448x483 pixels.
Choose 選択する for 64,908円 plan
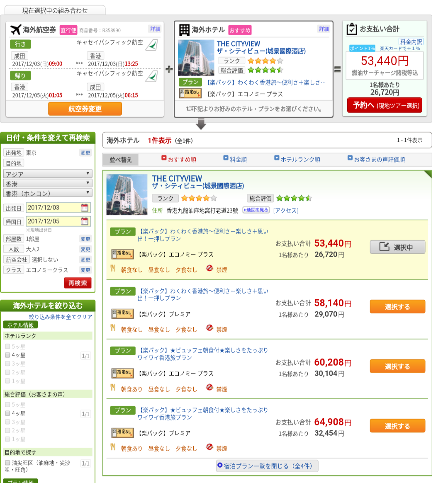(x=397, y=426)
